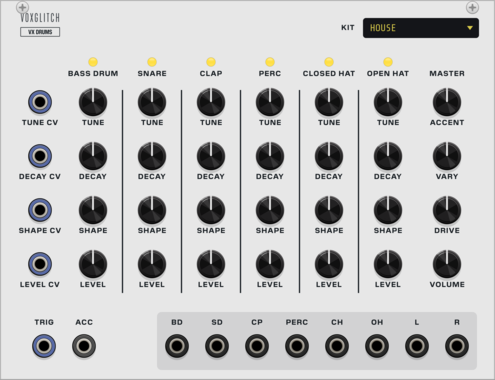Screen dimensions: 495x380
Task: Click the ACC input jack
Action: [x=84, y=346]
